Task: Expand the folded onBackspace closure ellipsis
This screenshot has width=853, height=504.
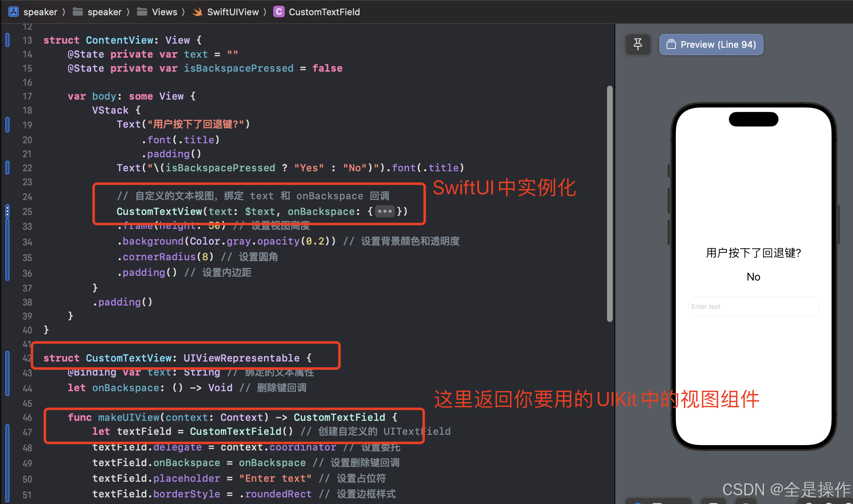Action: [384, 211]
